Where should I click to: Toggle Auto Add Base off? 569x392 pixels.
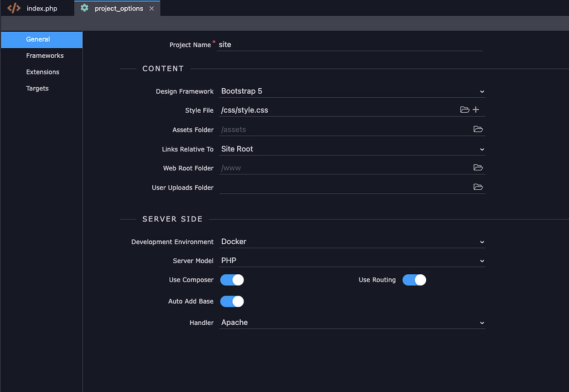coord(232,301)
